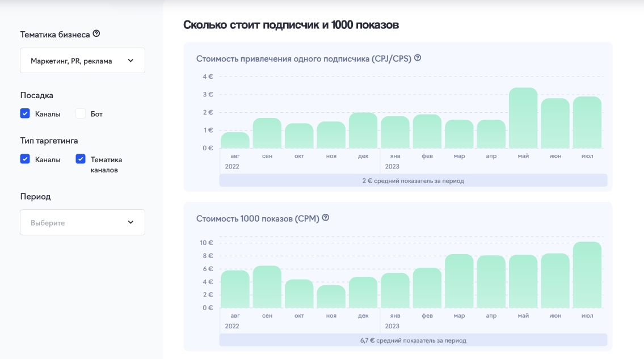The image size is (644, 359).
Task: Click the help icon beside Стоимость 1000 показов
Action: 325,217
